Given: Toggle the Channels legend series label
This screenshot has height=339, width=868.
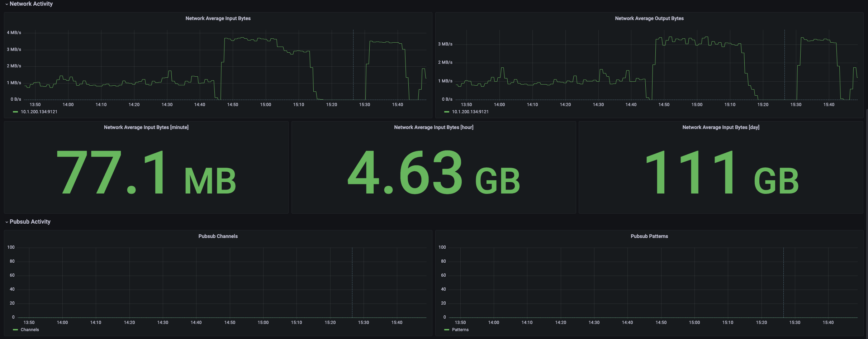Looking at the screenshot, I should click(x=30, y=330).
